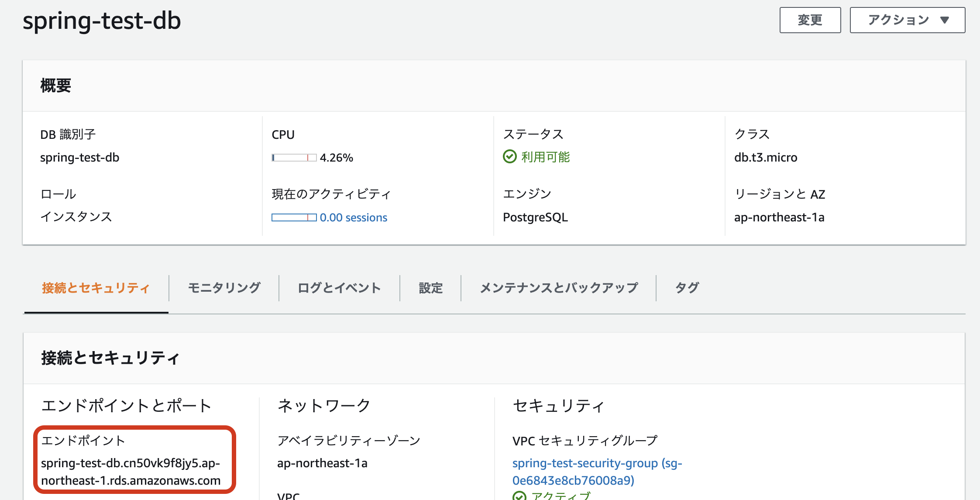Screen dimensions: 980x500
Task: Click the green 利用可能 status check icon
Action: [x=510, y=158]
